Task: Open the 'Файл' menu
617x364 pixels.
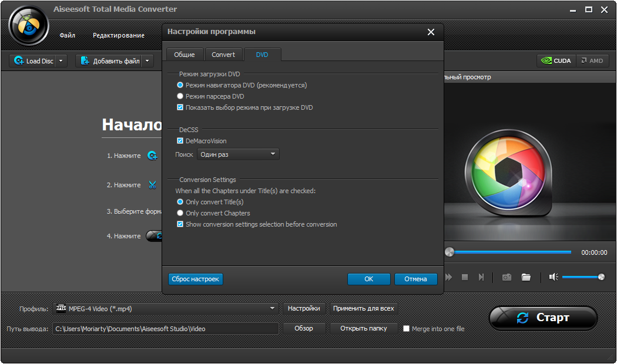Action: click(67, 35)
